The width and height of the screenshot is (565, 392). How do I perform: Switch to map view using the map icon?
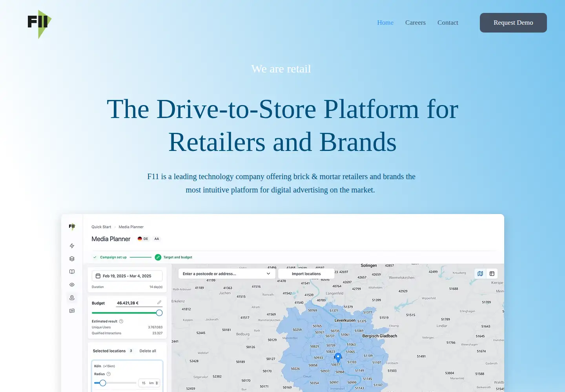coord(480,274)
